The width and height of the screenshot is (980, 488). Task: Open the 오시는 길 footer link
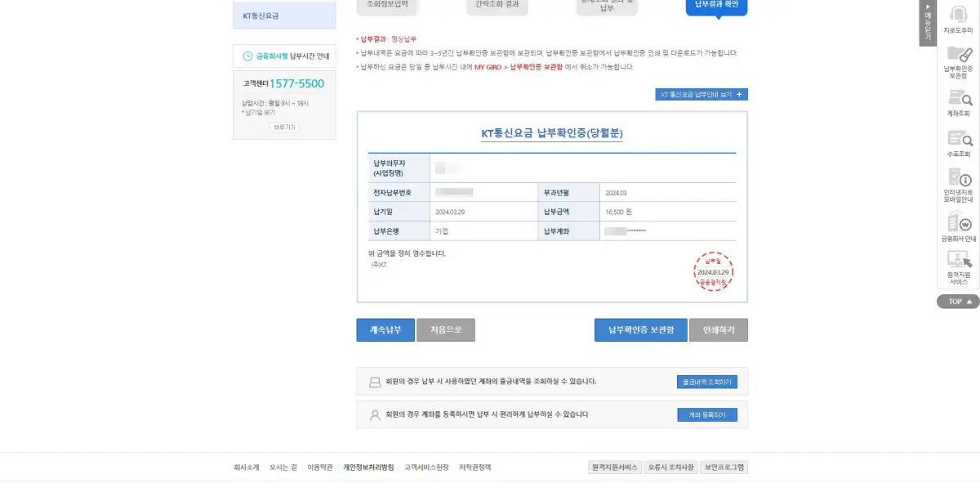(283, 468)
